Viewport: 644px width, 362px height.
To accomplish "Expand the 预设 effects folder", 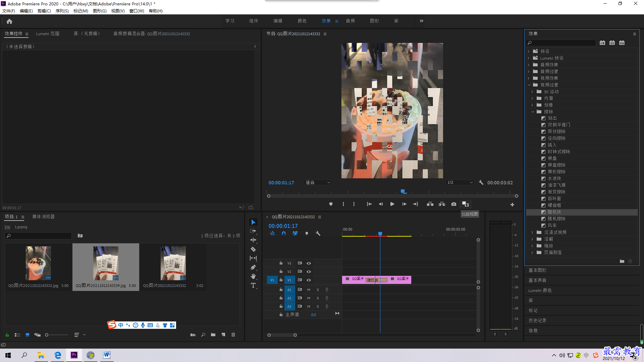I will pyautogui.click(x=529, y=51).
